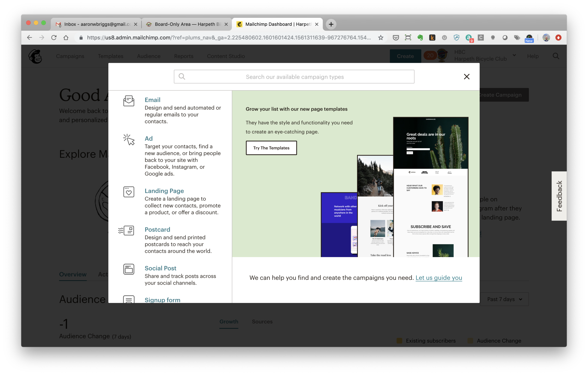
Task: Click the extension icon with New badge
Action: 529,38
